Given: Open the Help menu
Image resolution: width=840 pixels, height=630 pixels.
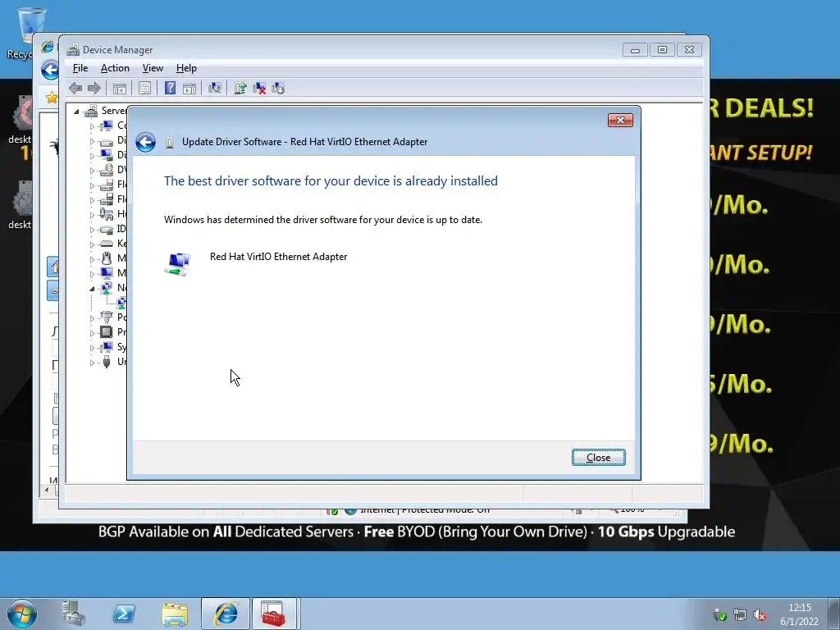Looking at the screenshot, I should click(186, 68).
